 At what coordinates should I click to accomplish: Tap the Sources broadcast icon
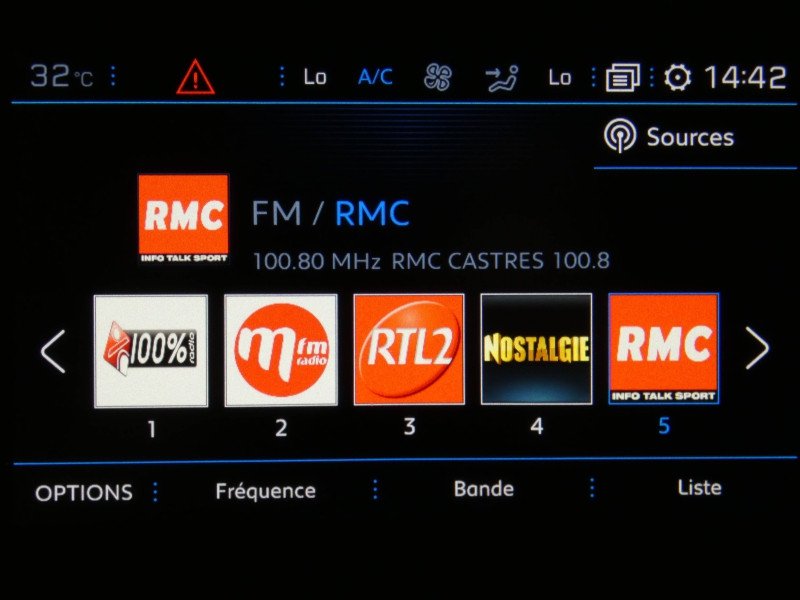[x=620, y=136]
